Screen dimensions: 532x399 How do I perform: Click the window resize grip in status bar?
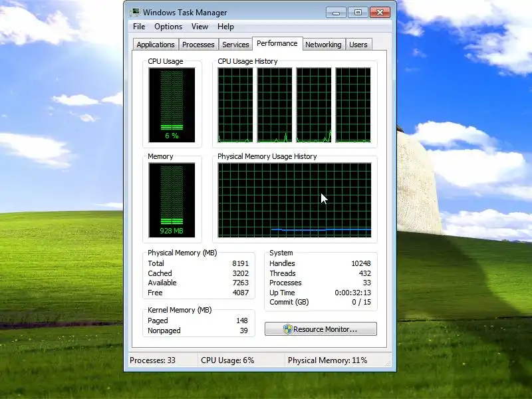388,362
